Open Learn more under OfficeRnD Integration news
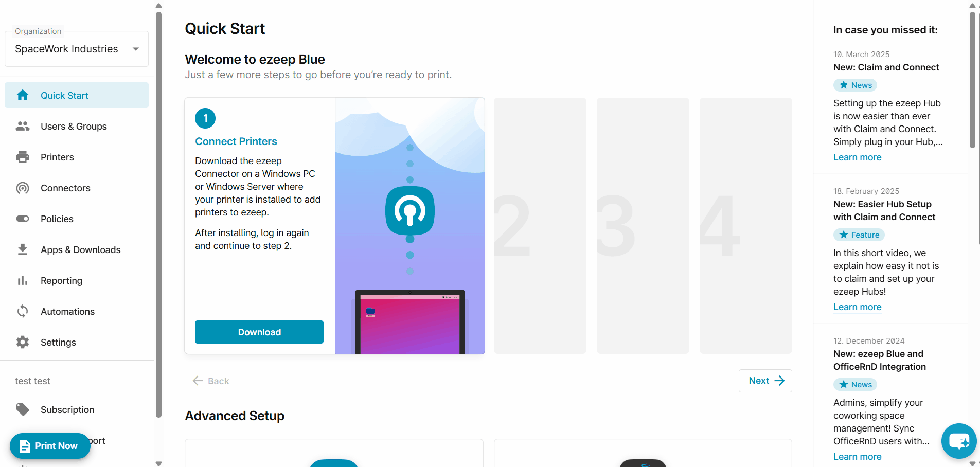Viewport: 980px width, 467px height. (857, 457)
